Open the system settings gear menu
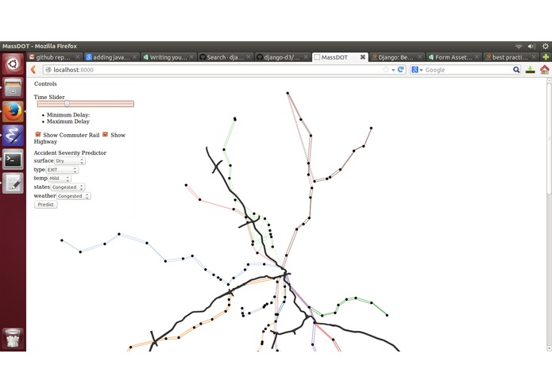 point(546,46)
